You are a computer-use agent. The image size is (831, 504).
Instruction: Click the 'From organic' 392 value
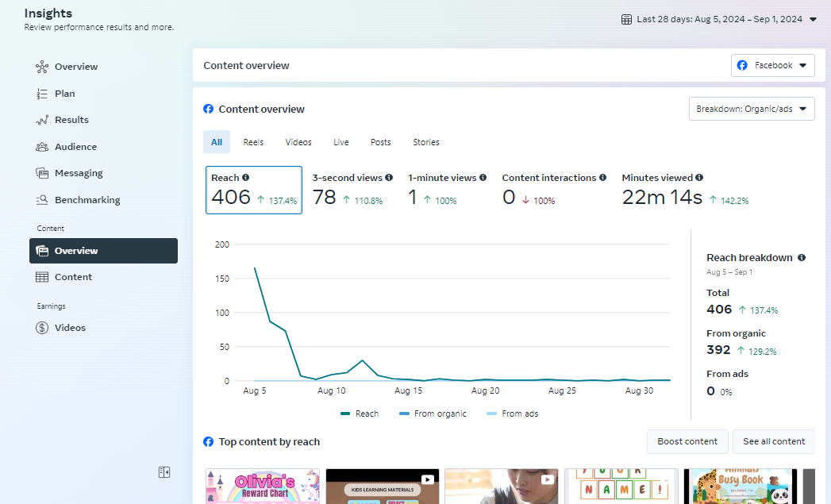tap(718, 350)
